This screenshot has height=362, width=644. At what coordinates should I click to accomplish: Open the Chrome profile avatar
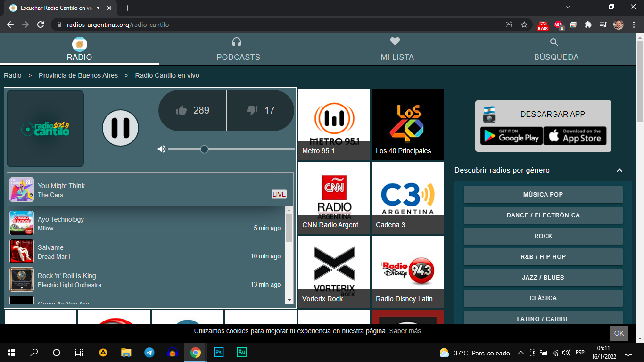[619, 25]
